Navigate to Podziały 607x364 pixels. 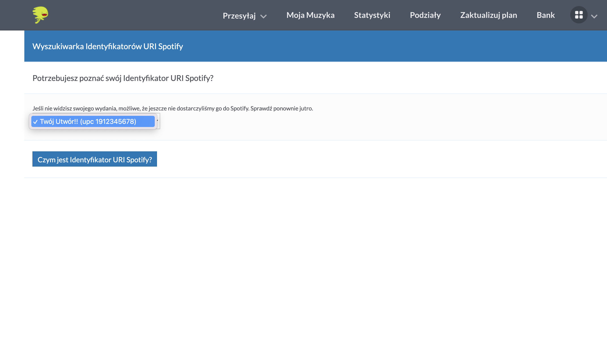click(x=425, y=15)
